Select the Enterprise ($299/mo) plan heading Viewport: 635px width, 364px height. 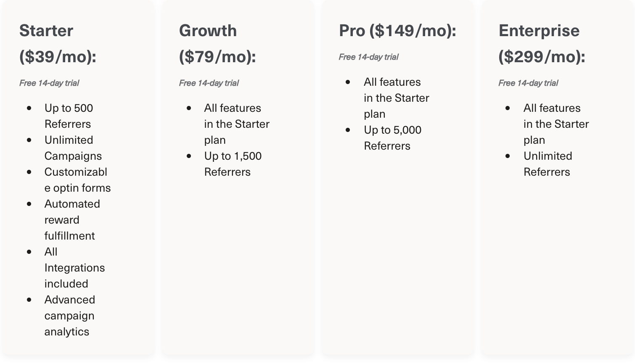(x=542, y=43)
